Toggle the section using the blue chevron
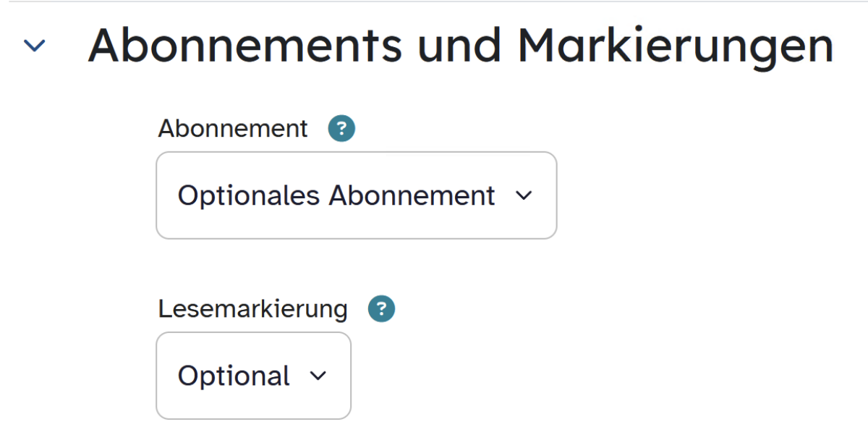Screen dimensions: 868x443 pyautogui.click(x=34, y=46)
